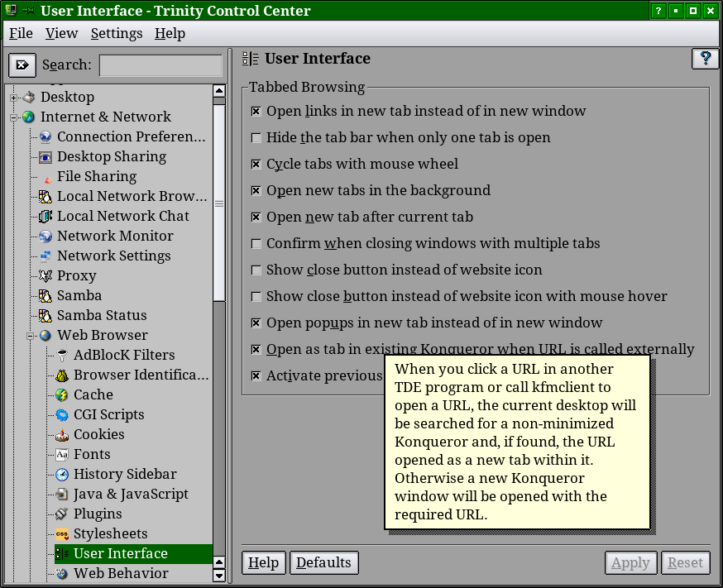Image resolution: width=723 pixels, height=588 pixels.
Task: Click the Desktop Sharing icon
Action: tap(45, 156)
